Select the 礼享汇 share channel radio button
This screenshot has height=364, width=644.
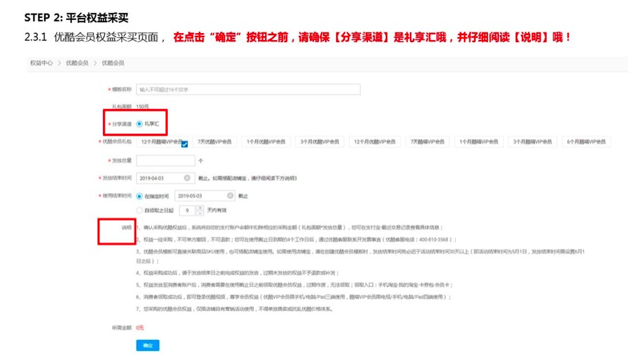tap(139, 124)
